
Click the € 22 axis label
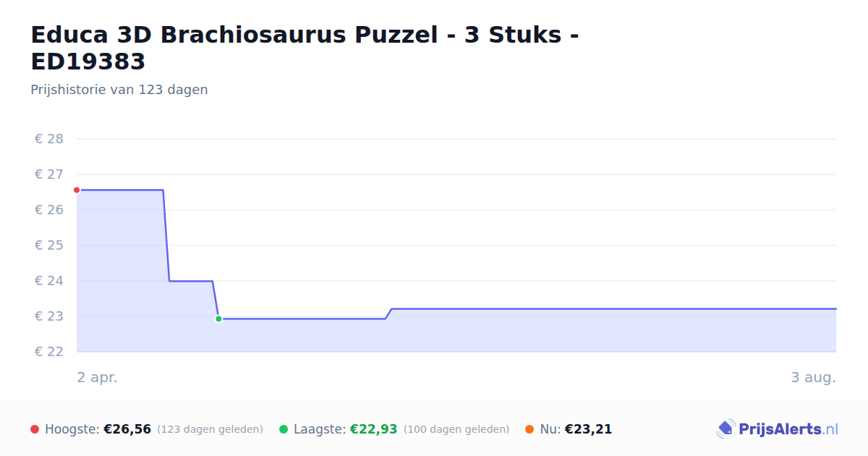point(49,352)
